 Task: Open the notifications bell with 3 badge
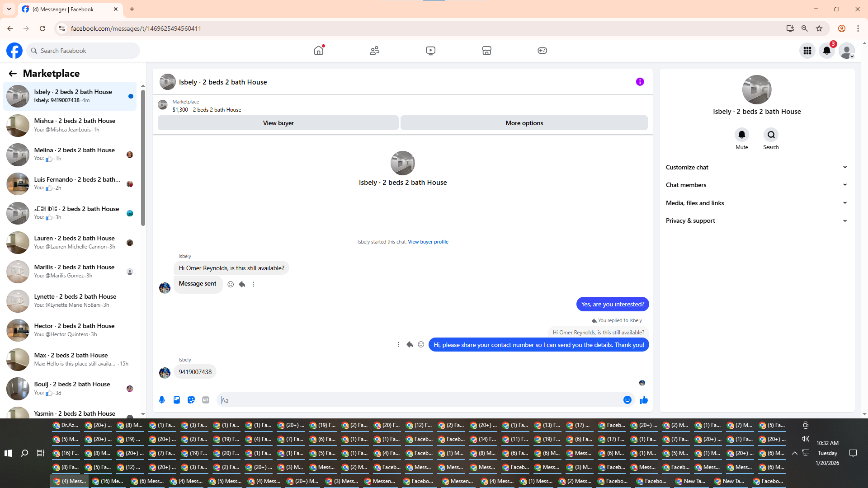click(827, 51)
